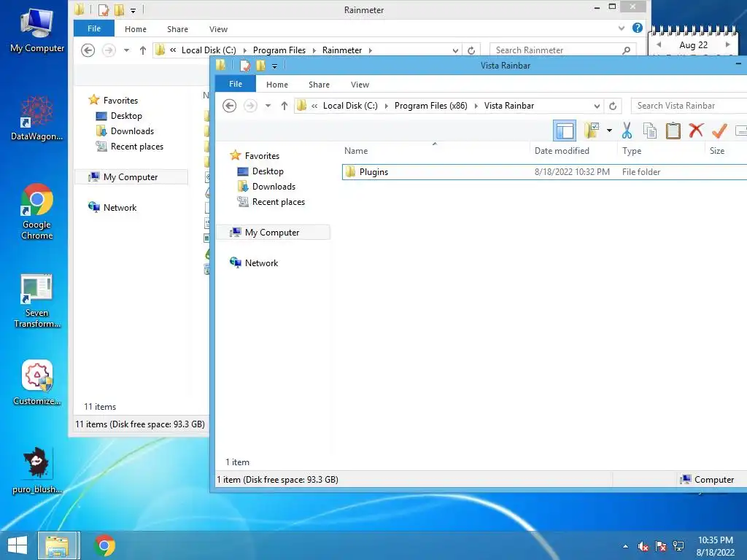Open recent locations dropdown in Rainmeter

point(126,50)
